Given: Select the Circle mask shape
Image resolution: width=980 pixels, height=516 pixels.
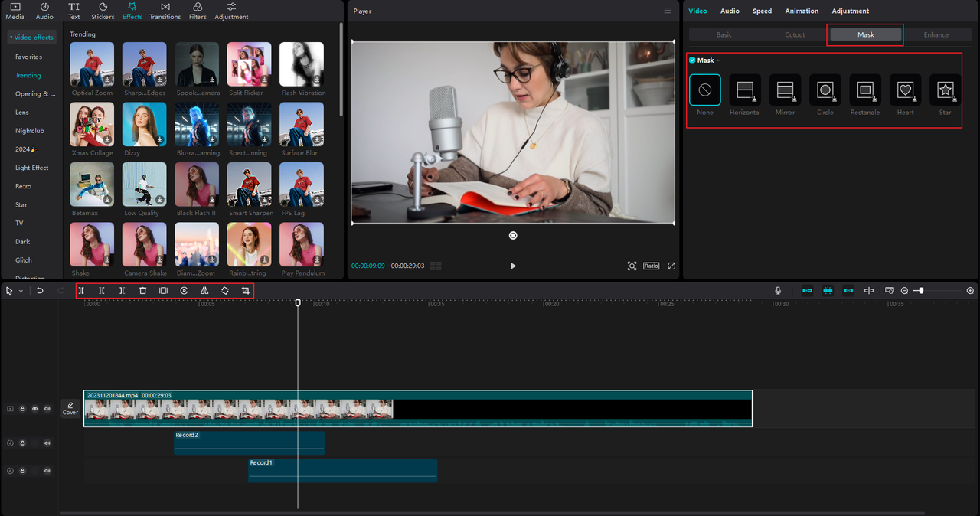Looking at the screenshot, I should pyautogui.click(x=825, y=90).
